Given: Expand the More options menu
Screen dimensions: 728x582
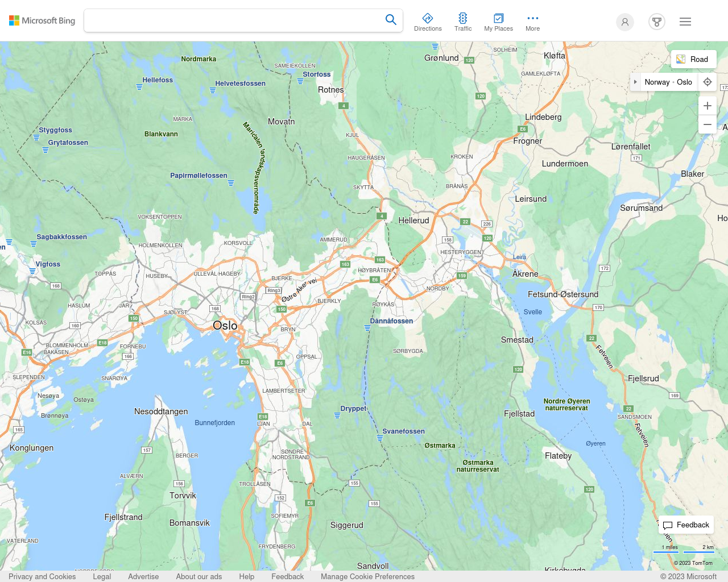Looking at the screenshot, I should click(532, 22).
